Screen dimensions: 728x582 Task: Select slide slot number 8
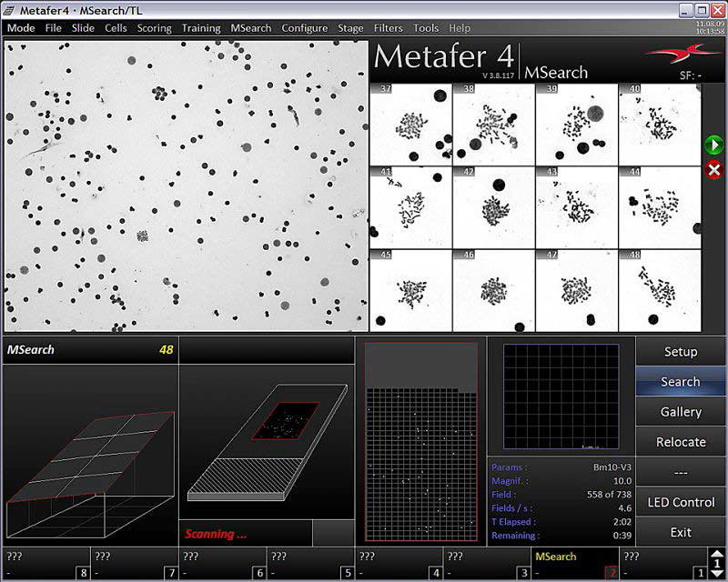click(x=45, y=564)
